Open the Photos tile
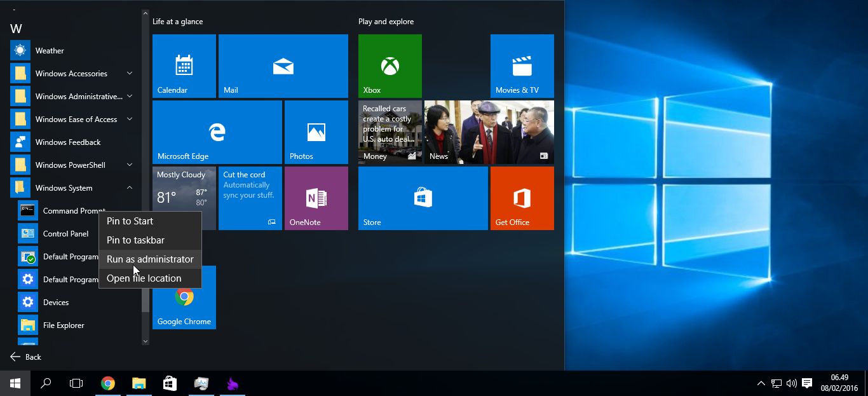The image size is (868, 396). click(316, 132)
